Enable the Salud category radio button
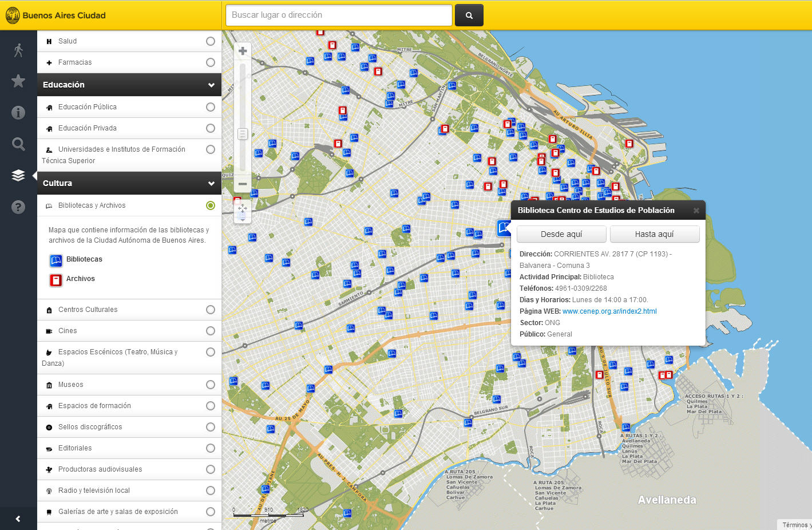The height and width of the screenshot is (530, 812). (x=210, y=41)
